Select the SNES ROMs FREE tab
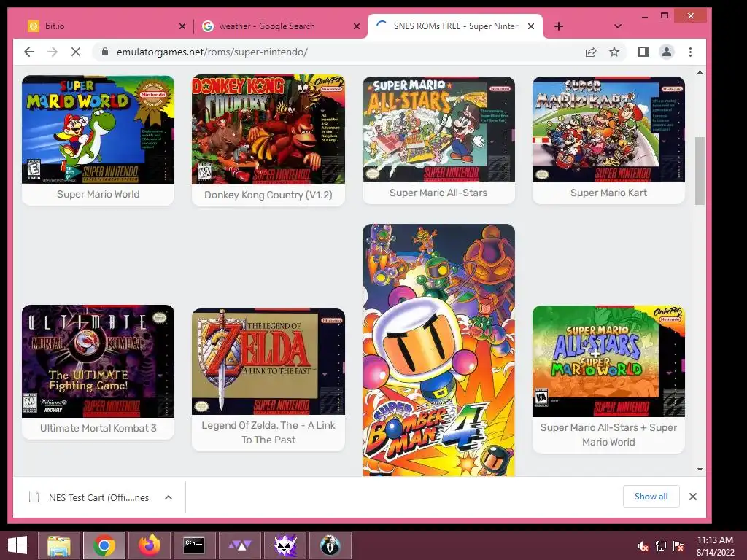The height and width of the screenshot is (560, 747). point(455,26)
